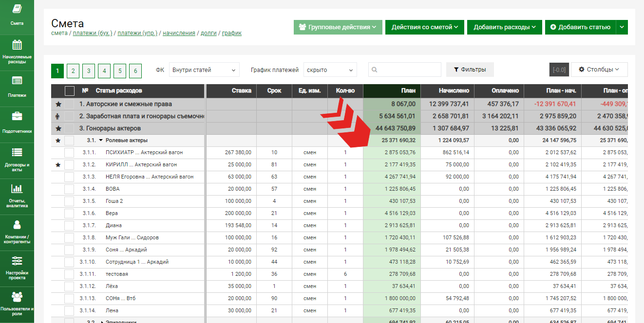Check the box for ПСИХИАТР row
The image size is (644, 323).
tap(69, 153)
